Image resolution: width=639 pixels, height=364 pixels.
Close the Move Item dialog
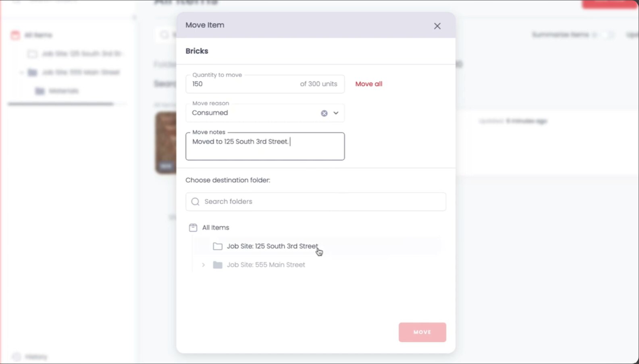point(437,26)
